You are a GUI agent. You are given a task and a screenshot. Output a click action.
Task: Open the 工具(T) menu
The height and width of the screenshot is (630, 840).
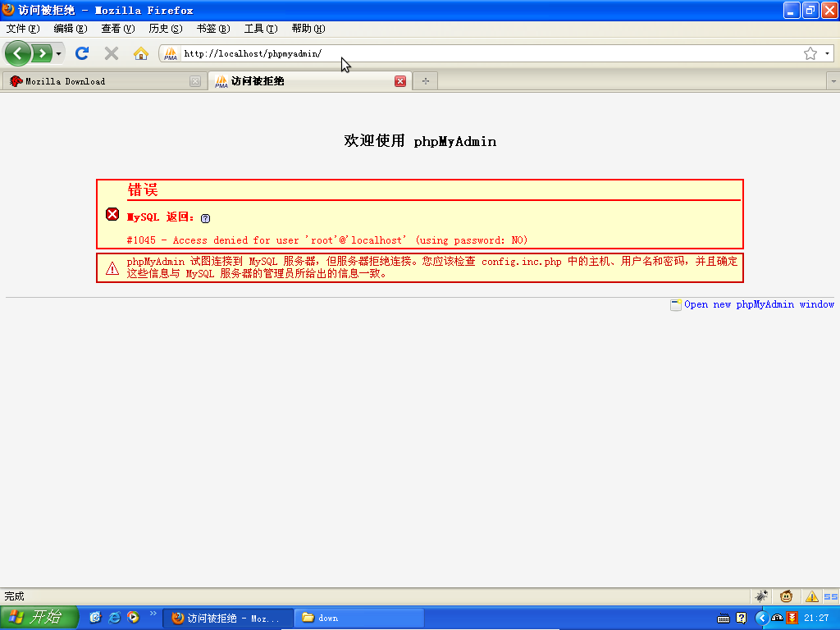point(261,29)
